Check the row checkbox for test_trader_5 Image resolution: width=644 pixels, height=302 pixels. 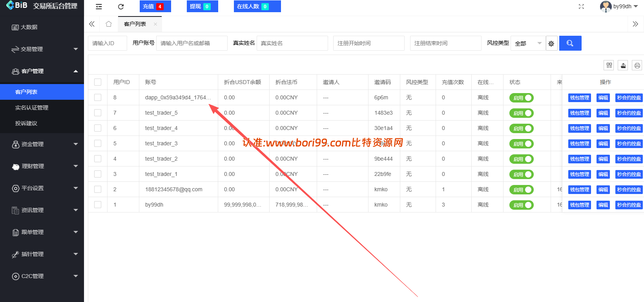coord(98,113)
